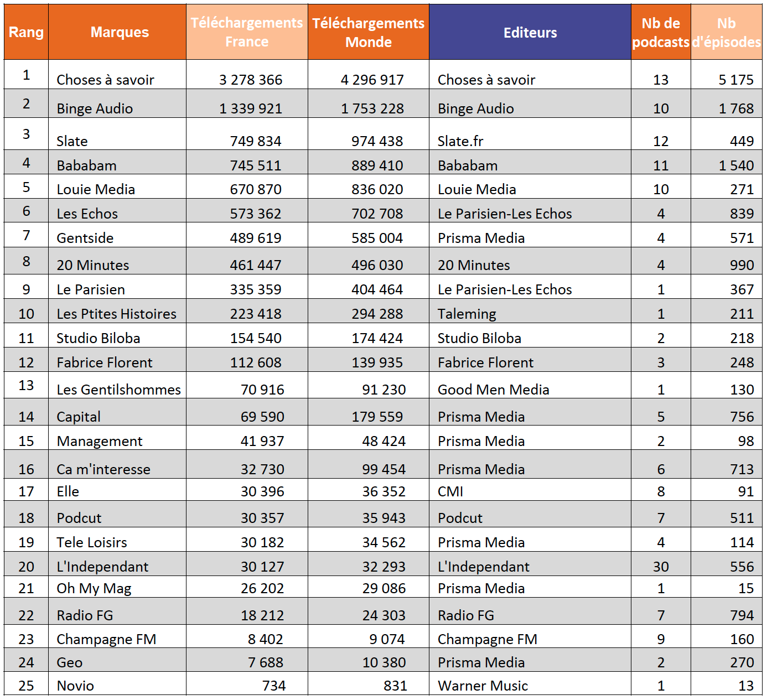Click world downloads value 889 410

click(377, 165)
